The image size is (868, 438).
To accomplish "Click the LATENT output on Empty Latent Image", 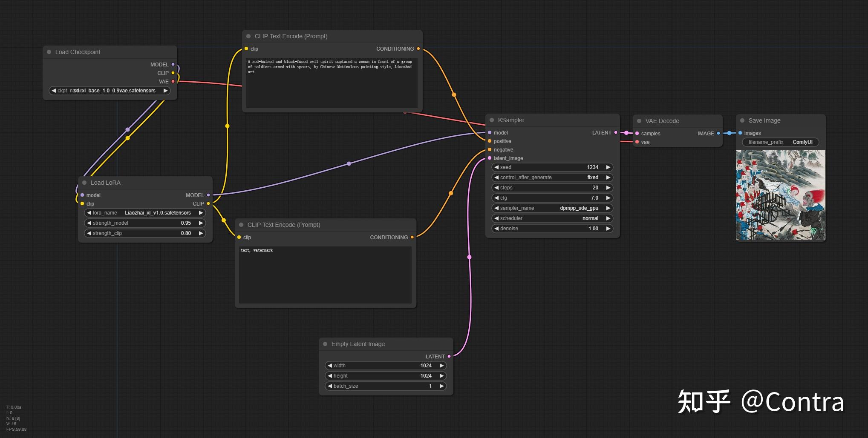I will coord(448,356).
